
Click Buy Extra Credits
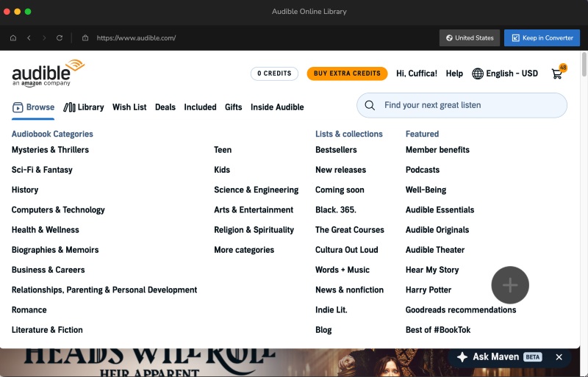tap(347, 73)
